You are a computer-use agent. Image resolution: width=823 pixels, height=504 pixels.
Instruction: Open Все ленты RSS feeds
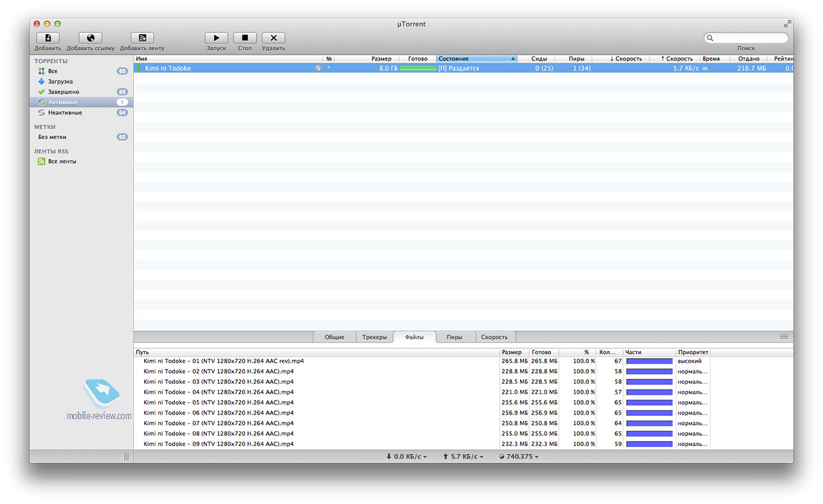click(x=82, y=161)
